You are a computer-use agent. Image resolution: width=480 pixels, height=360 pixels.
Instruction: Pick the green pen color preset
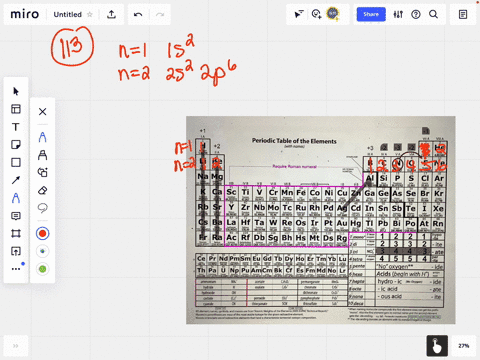42,269
